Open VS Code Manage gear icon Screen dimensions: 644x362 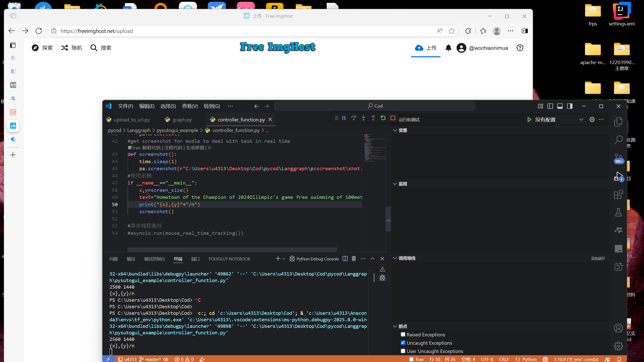point(618,346)
